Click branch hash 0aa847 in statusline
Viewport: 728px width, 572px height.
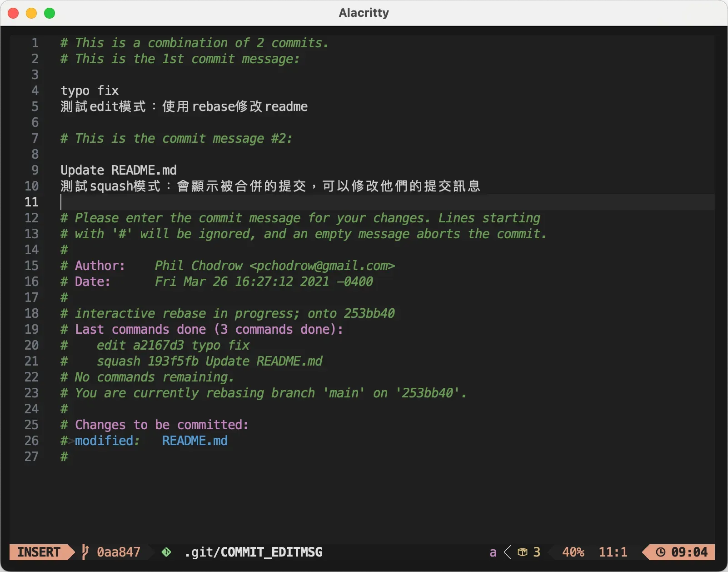119,552
